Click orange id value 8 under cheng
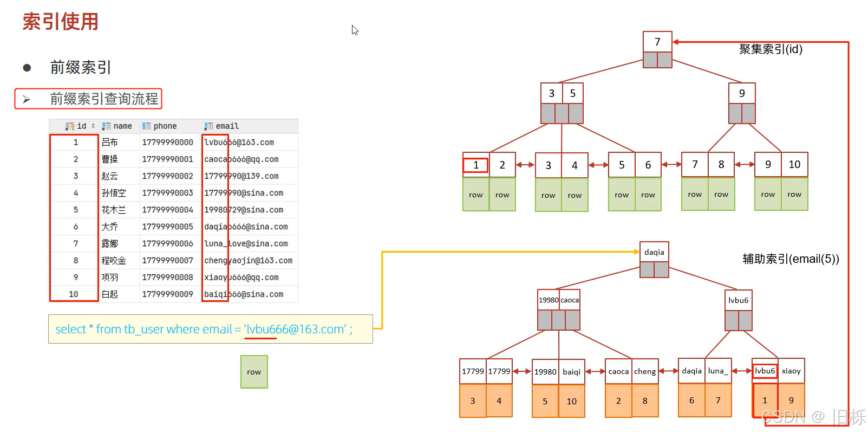868x432 pixels. [x=645, y=401]
